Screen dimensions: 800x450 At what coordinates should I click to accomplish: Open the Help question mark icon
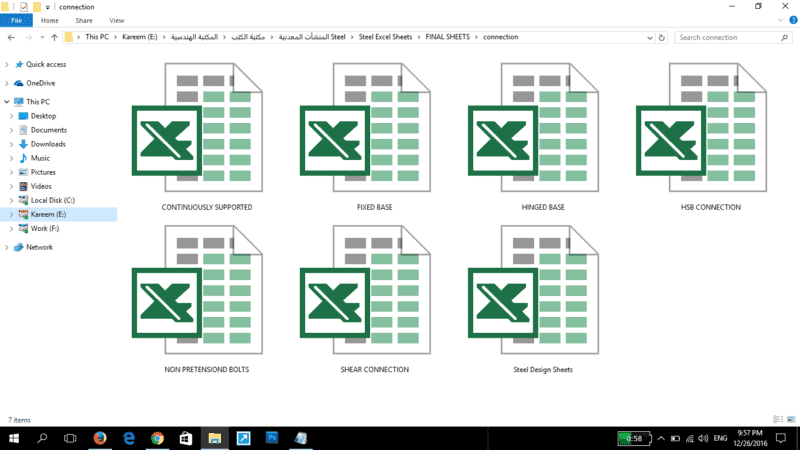pyautogui.click(x=793, y=20)
